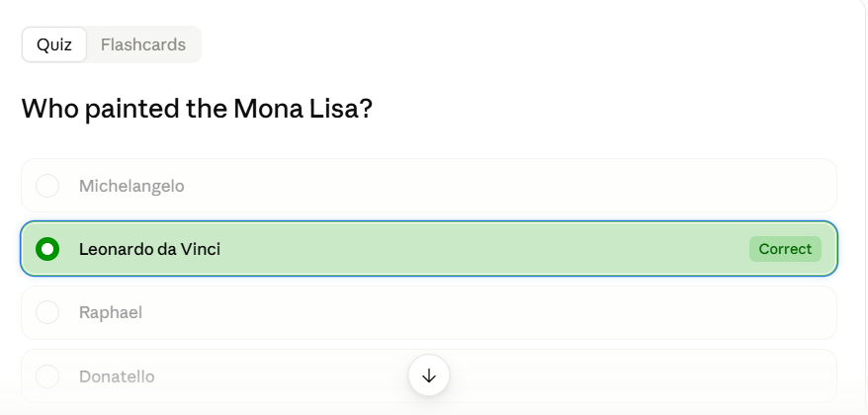The image size is (868, 415).
Task: Click the Michelangelo answer text
Action: (x=131, y=186)
